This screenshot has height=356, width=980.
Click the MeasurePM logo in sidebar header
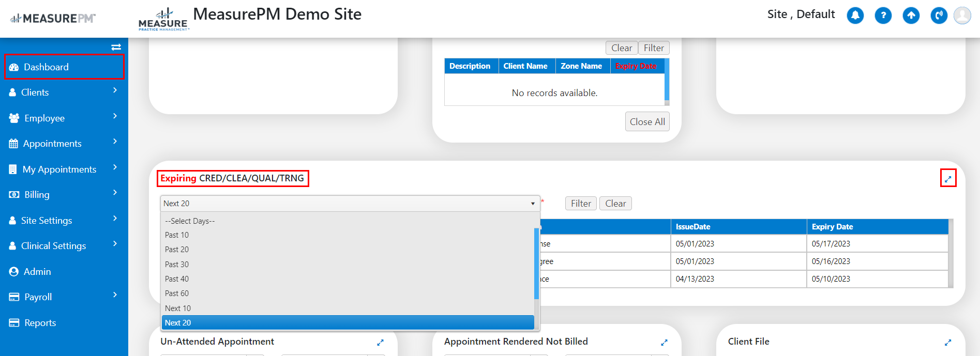[53, 19]
